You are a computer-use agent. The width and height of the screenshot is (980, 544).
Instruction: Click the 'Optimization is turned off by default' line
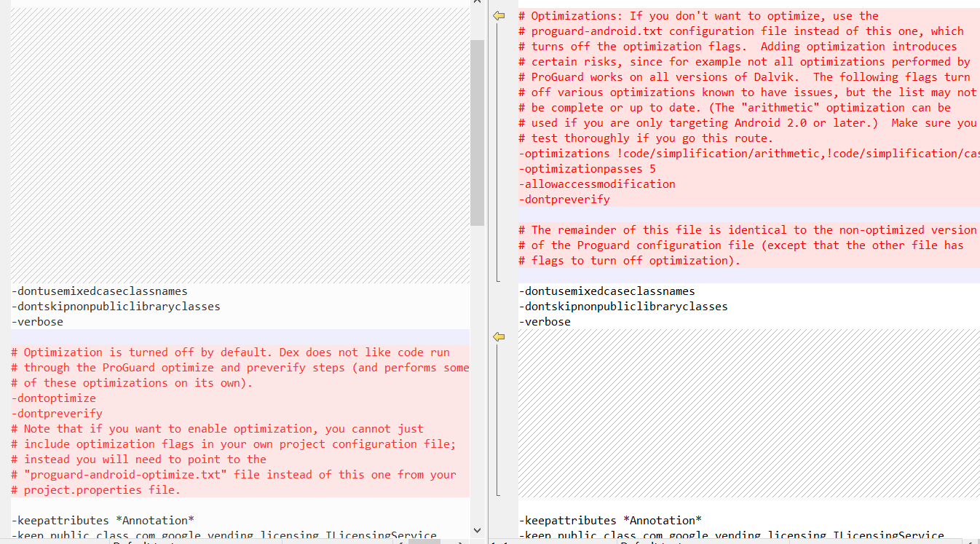[x=230, y=352]
